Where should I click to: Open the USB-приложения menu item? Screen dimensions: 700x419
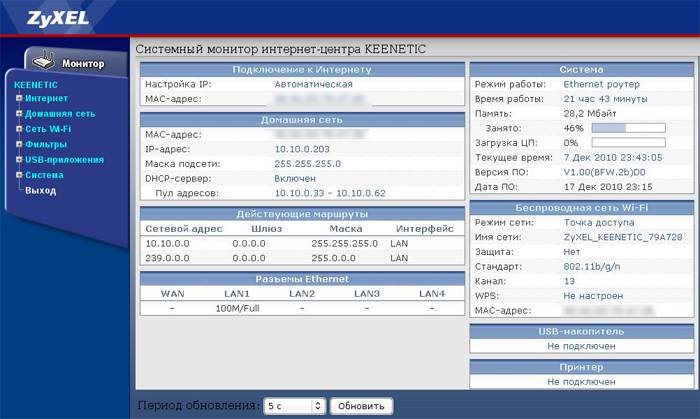(64, 160)
